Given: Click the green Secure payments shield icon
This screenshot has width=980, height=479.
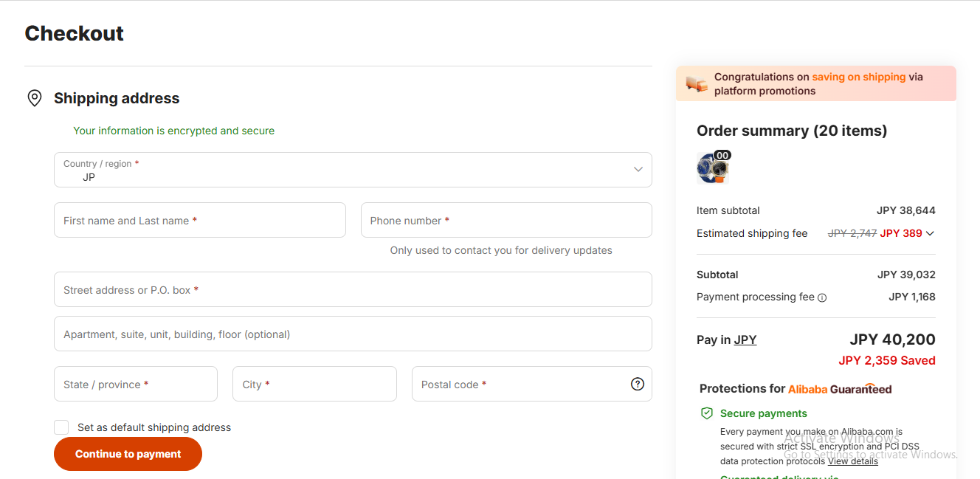Looking at the screenshot, I should (x=707, y=413).
